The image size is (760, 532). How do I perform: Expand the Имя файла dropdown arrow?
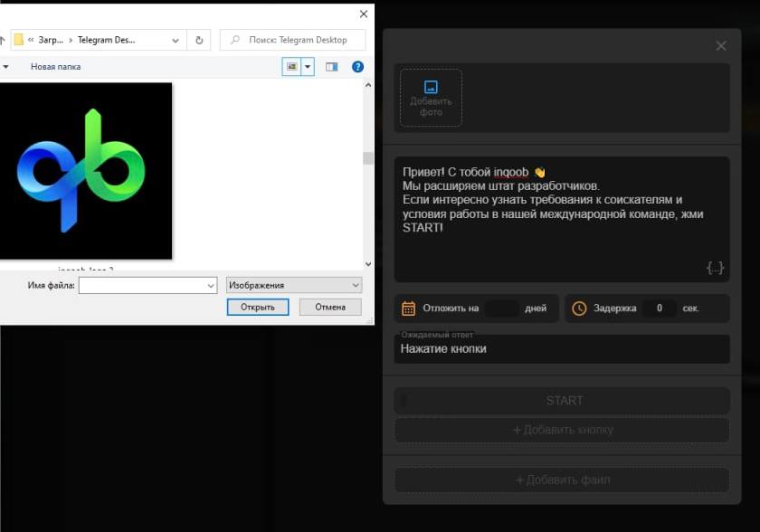[x=211, y=285]
